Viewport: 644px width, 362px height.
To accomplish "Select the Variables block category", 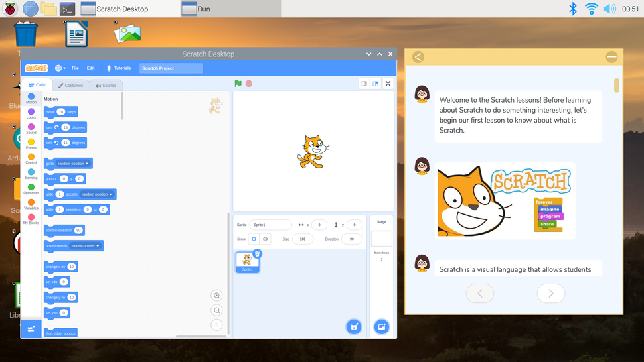I will click(x=31, y=204).
